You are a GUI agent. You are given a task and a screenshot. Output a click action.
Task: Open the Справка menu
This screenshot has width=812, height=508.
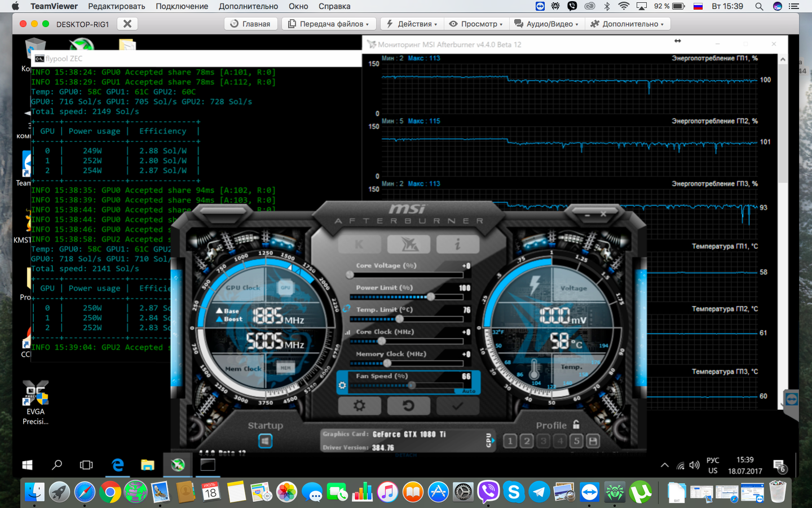[x=334, y=6]
